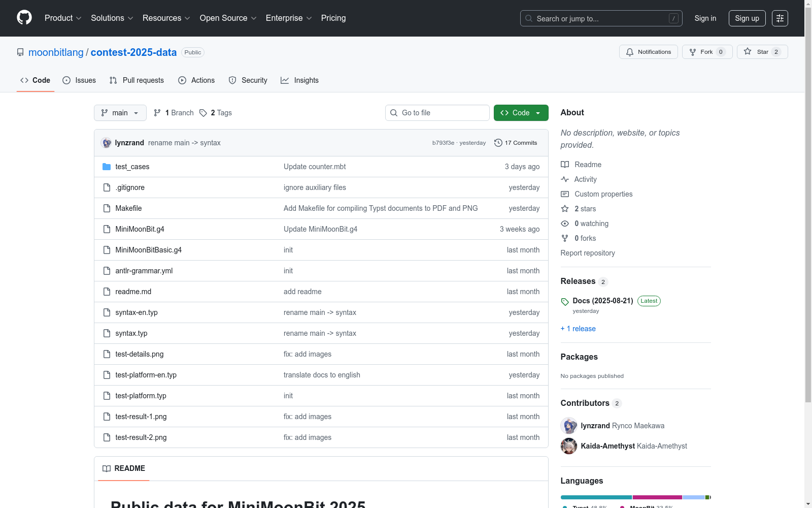The image size is (812, 508).
Task: Click the MoonBit magenta language bar segment
Action: click(657, 497)
